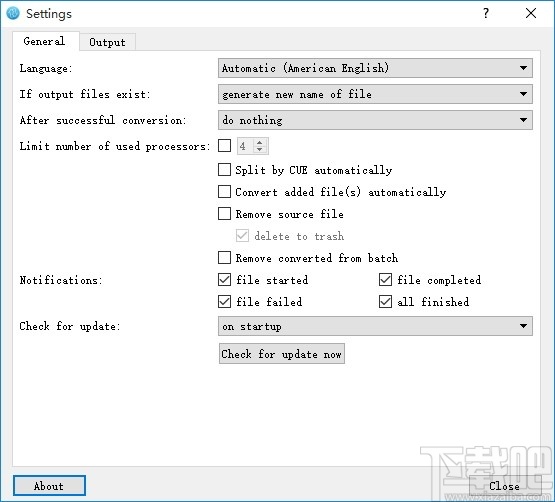This screenshot has height=502, width=555.
Task: Close the Settings dialog with X
Action: pyautogui.click(x=531, y=13)
